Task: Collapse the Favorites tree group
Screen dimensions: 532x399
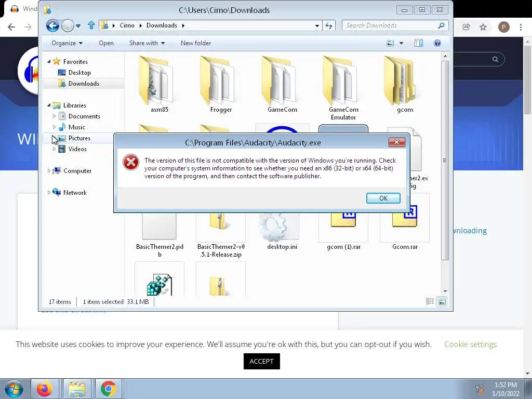Action: point(49,62)
